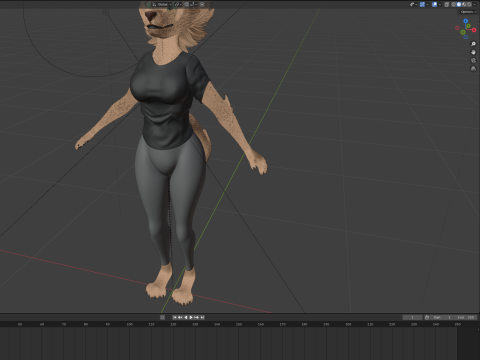Open the overlays settings dropdown arrow
Image resolution: width=480 pixels, height=360 pixels.
point(440,4)
